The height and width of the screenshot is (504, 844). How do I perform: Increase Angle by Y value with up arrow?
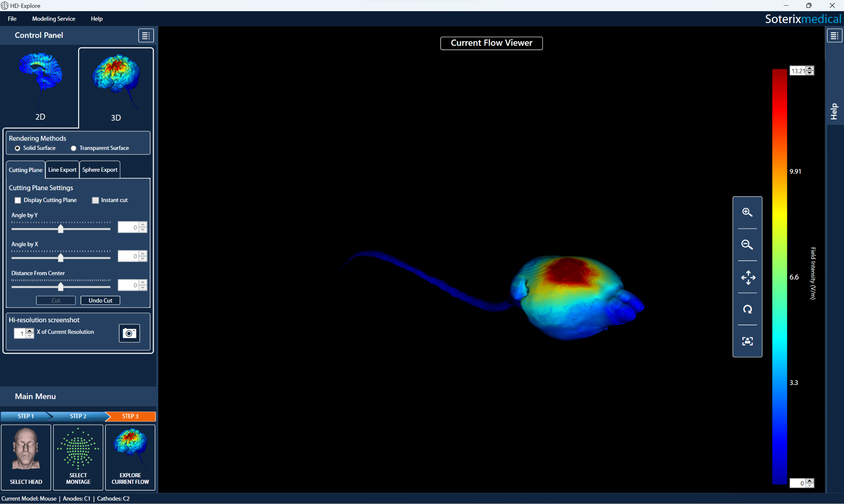pos(143,225)
